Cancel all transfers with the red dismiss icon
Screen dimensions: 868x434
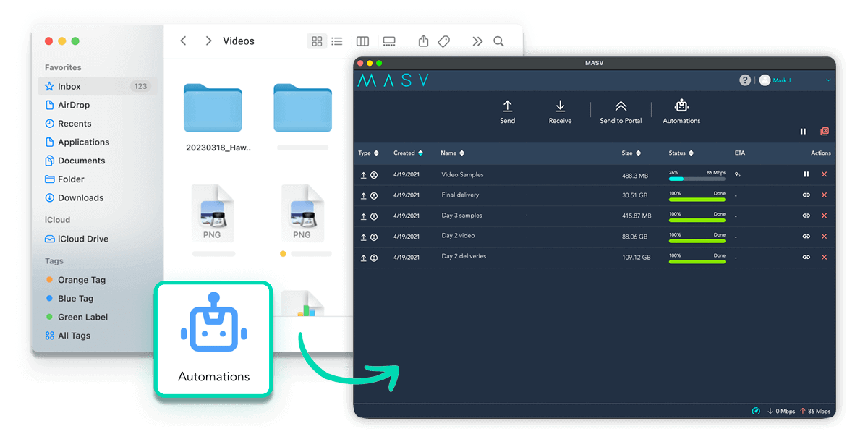(x=825, y=132)
